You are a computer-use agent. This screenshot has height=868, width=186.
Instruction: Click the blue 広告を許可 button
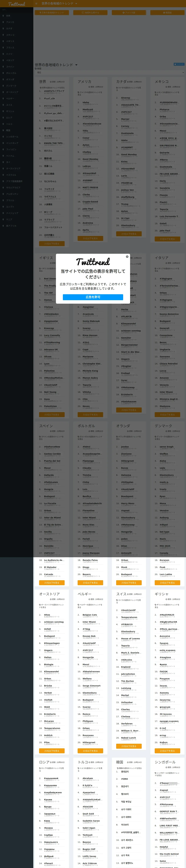coord(93,297)
